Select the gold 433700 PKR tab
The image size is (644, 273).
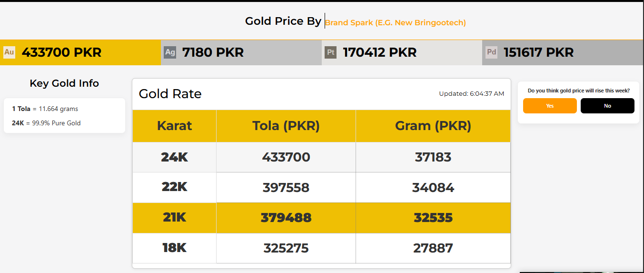(x=62, y=52)
